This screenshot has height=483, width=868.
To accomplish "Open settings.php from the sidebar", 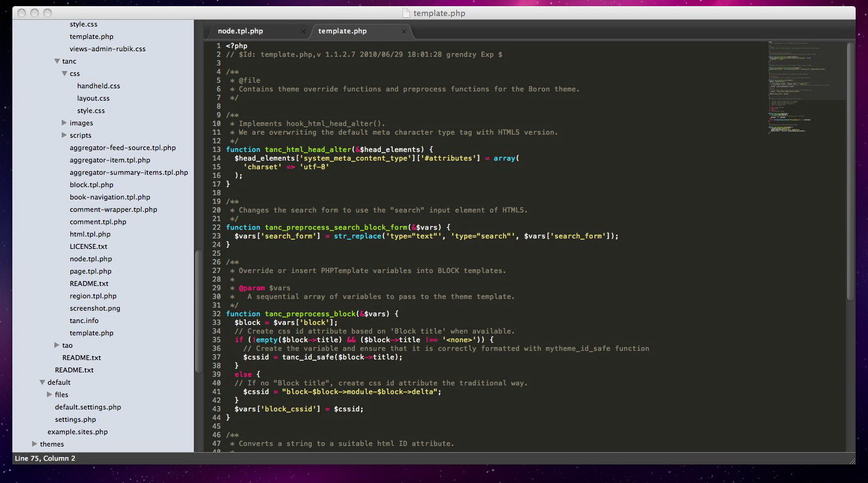I will point(75,419).
